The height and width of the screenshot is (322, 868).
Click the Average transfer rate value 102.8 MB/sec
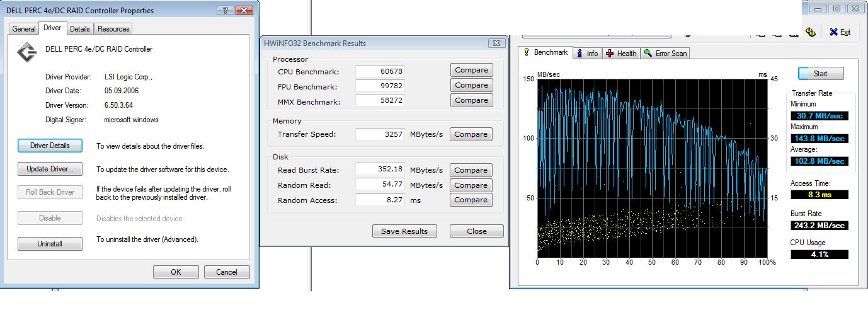[819, 161]
